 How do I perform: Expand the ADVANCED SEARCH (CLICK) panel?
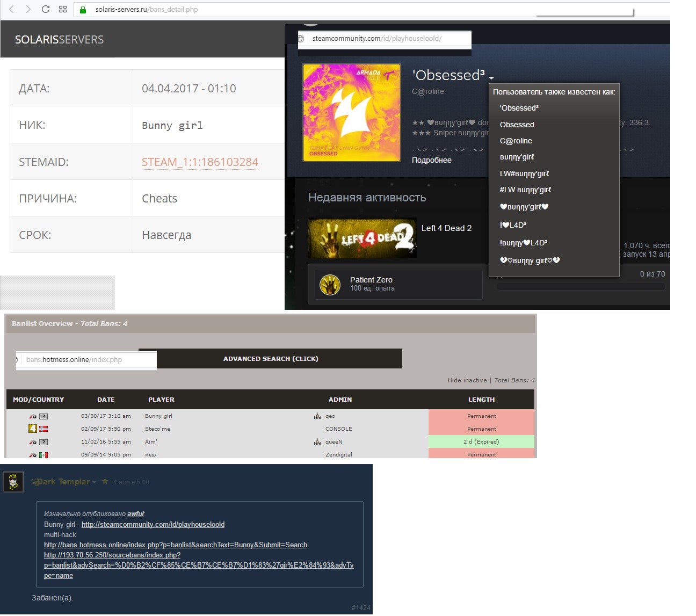(271, 359)
